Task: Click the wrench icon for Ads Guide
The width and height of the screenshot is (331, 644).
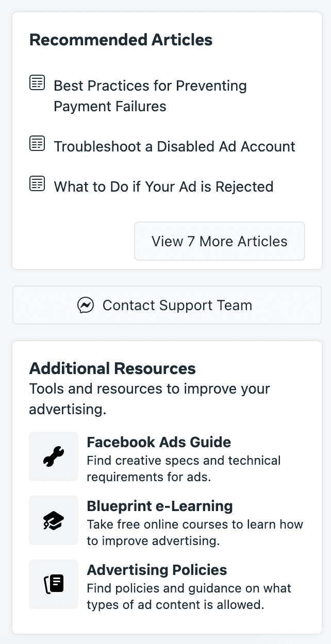Action: (x=54, y=456)
